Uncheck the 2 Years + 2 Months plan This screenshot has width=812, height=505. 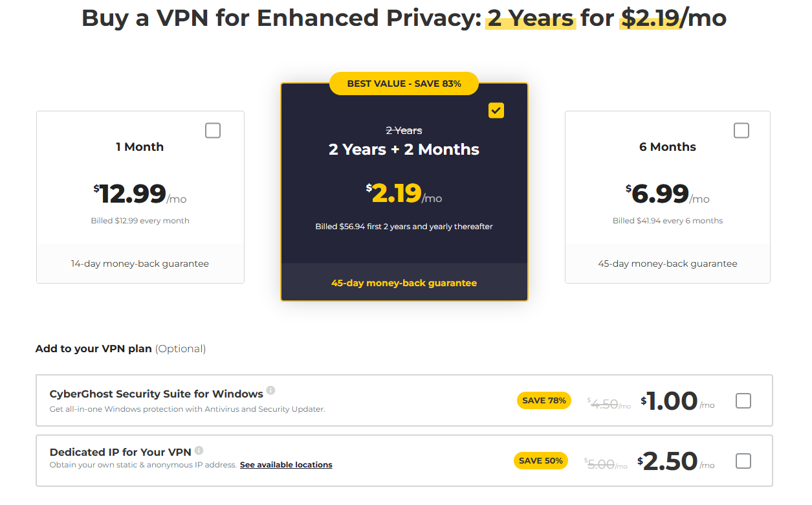[496, 111]
